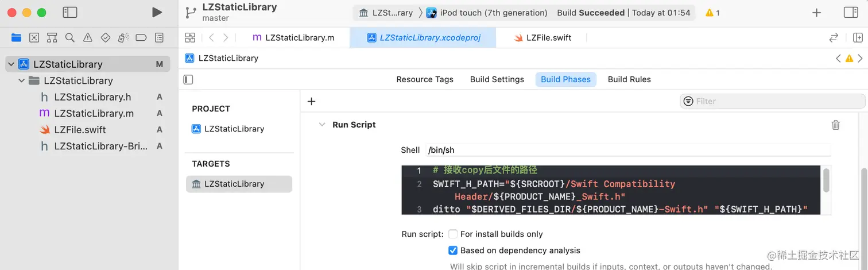868x270 pixels.
Task: Switch to LZStaticLibrary.m tab
Action: [x=293, y=38]
